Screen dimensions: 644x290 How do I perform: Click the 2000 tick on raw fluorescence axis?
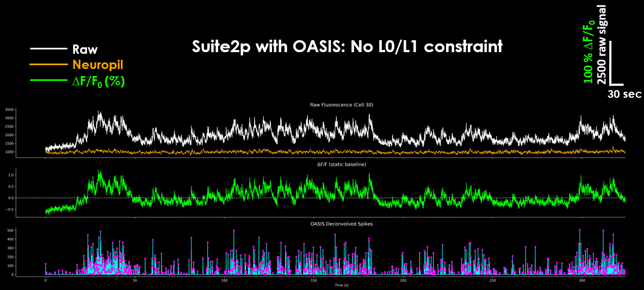(9, 135)
